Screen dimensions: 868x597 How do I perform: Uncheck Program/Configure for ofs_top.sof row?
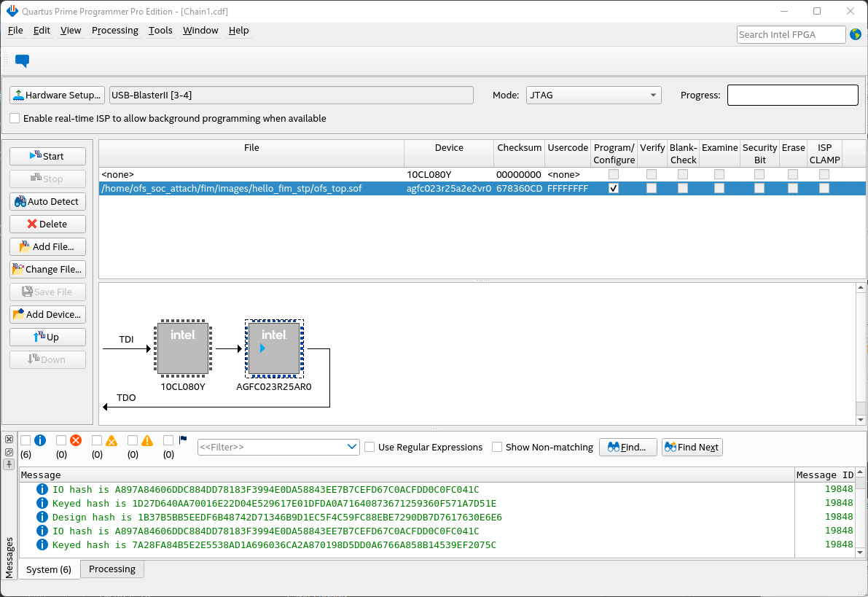click(614, 188)
